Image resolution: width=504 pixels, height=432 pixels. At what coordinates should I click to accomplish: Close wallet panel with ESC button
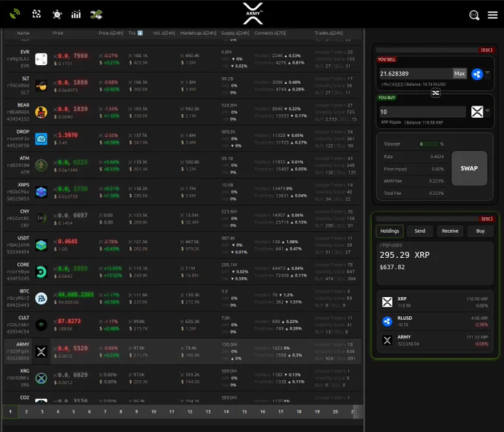point(486,219)
